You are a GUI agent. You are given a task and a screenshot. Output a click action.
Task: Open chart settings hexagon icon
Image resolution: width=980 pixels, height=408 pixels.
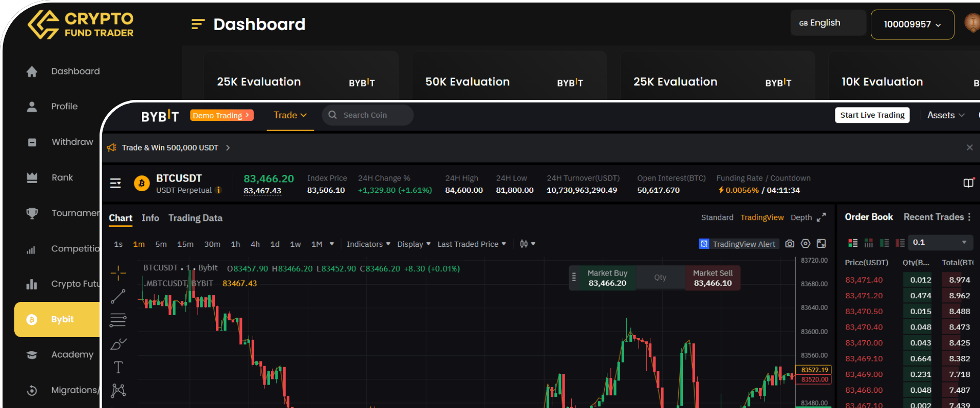[x=805, y=244]
